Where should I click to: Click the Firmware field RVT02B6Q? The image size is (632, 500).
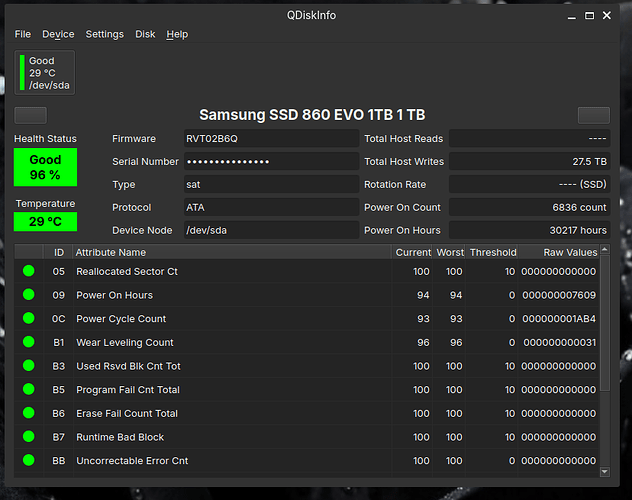[x=271, y=139]
